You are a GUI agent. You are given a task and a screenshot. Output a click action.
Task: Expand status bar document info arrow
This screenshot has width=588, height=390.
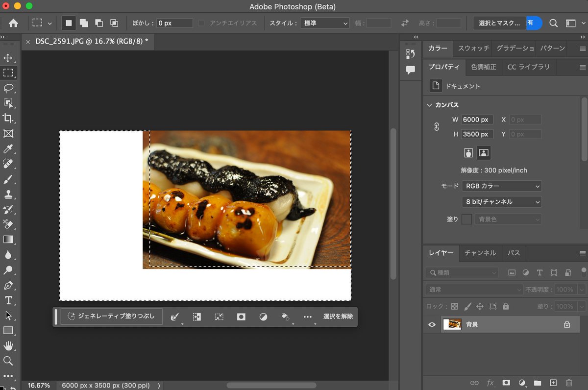click(x=159, y=386)
